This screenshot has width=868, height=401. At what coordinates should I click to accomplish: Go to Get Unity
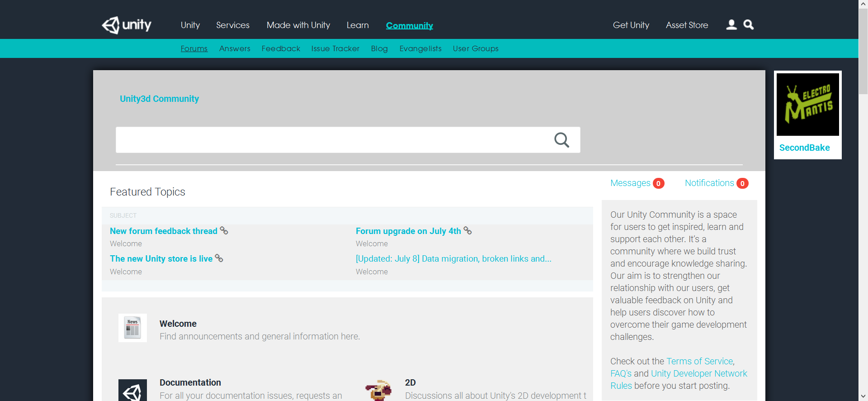[x=631, y=25]
